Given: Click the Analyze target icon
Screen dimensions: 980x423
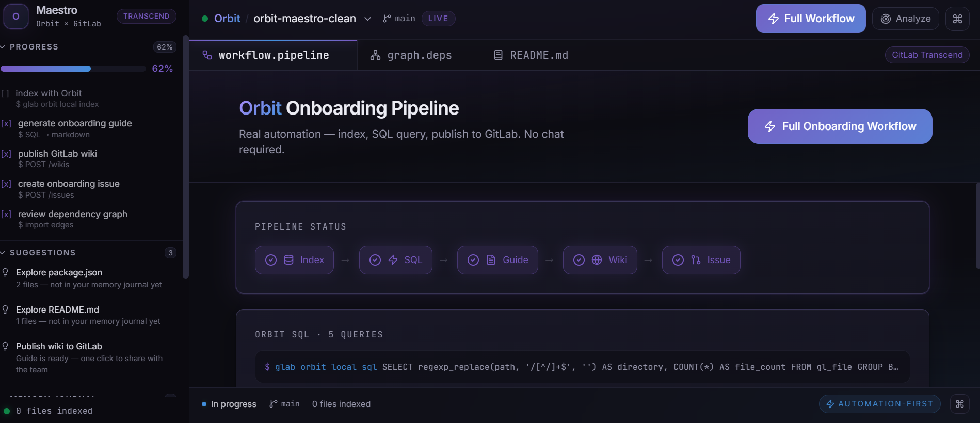Looking at the screenshot, I should (886, 19).
